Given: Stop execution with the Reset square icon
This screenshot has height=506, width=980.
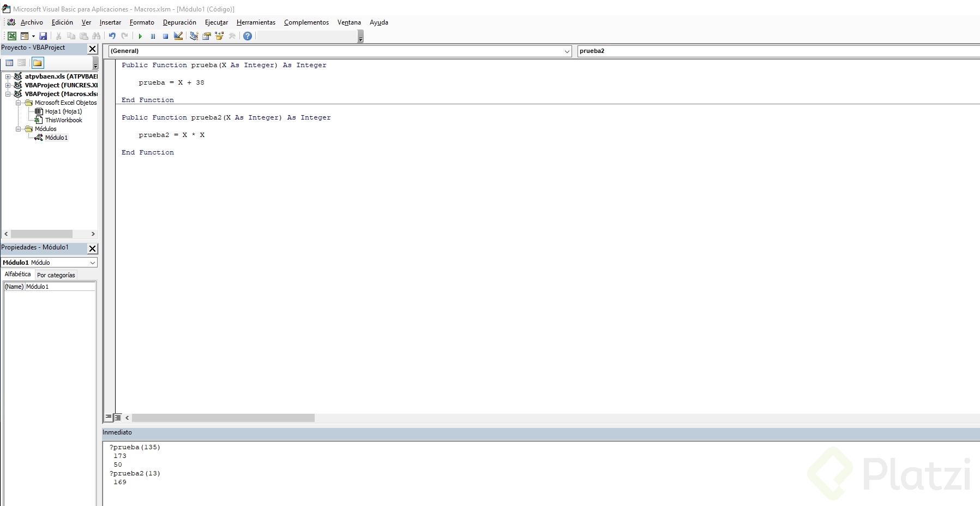Looking at the screenshot, I should tap(165, 36).
